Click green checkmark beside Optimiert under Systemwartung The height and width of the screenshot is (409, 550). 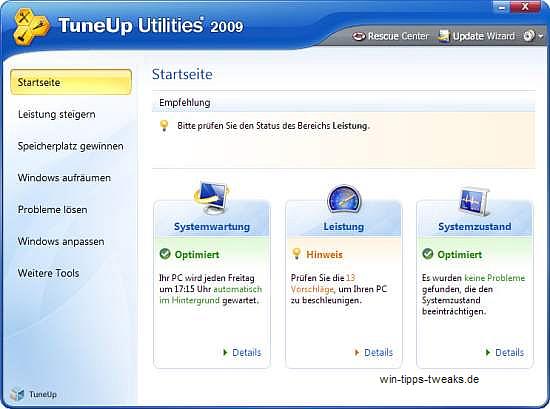165,254
